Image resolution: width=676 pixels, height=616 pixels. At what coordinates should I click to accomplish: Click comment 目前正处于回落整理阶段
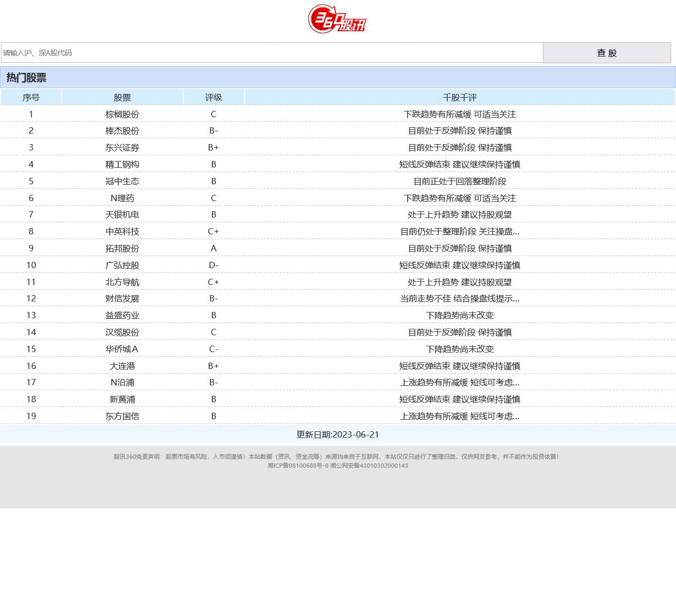[x=459, y=181]
